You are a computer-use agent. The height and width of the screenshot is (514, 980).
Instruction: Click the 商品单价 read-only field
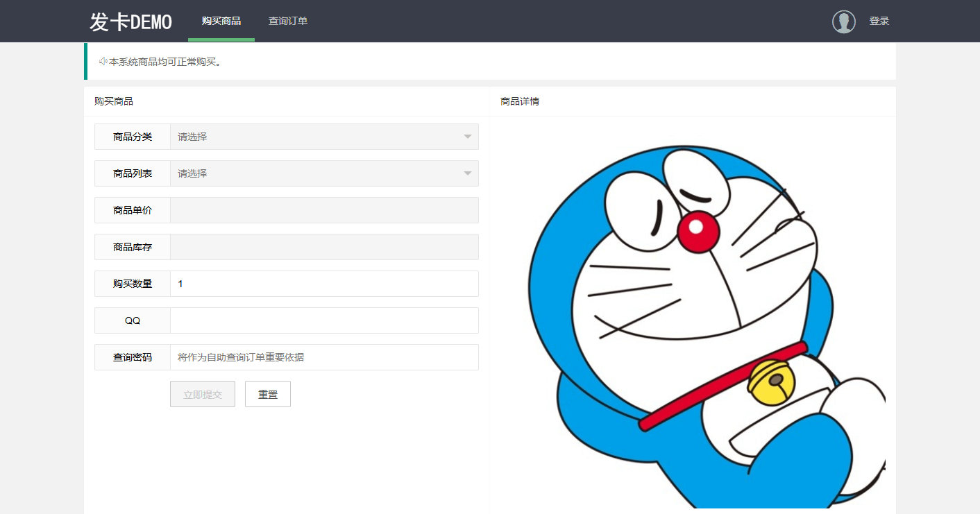tap(324, 210)
